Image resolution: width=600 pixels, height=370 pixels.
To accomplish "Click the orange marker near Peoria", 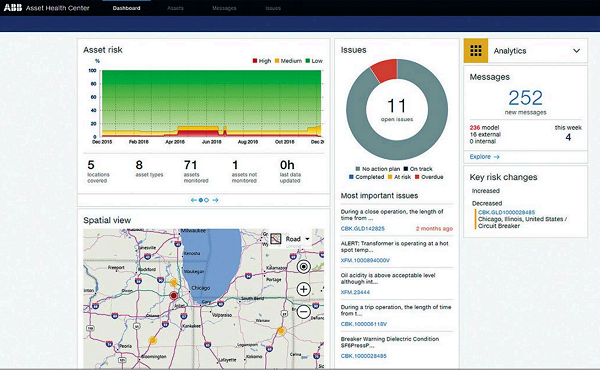I will coord(153,340).
